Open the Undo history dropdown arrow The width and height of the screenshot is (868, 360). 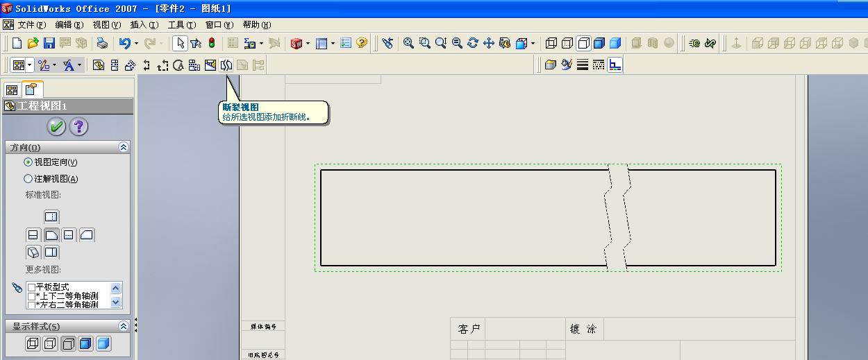point(136,44)
